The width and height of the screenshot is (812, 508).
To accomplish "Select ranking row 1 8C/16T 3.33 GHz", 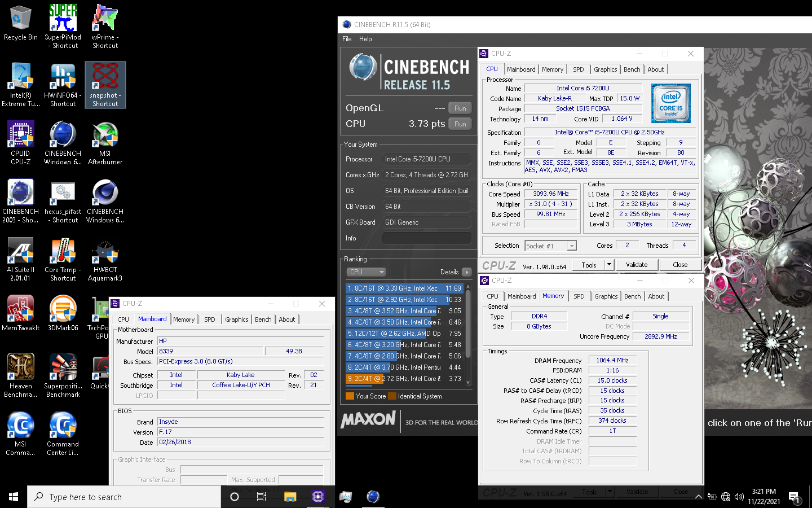I will (404, 288).
